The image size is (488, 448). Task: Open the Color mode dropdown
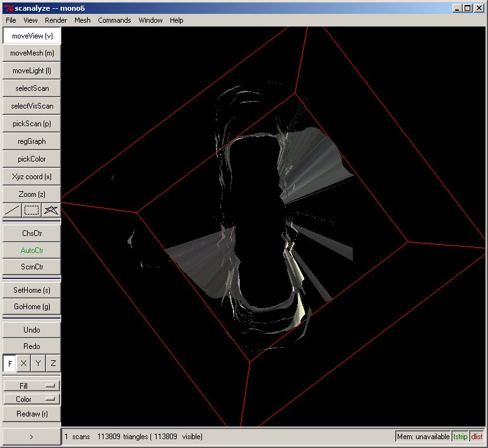(32, 399)
